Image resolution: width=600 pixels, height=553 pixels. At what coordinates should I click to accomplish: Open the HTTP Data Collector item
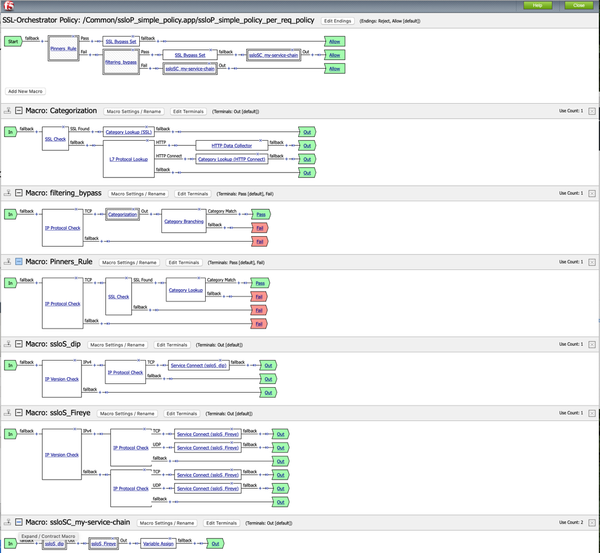(231, 145)
